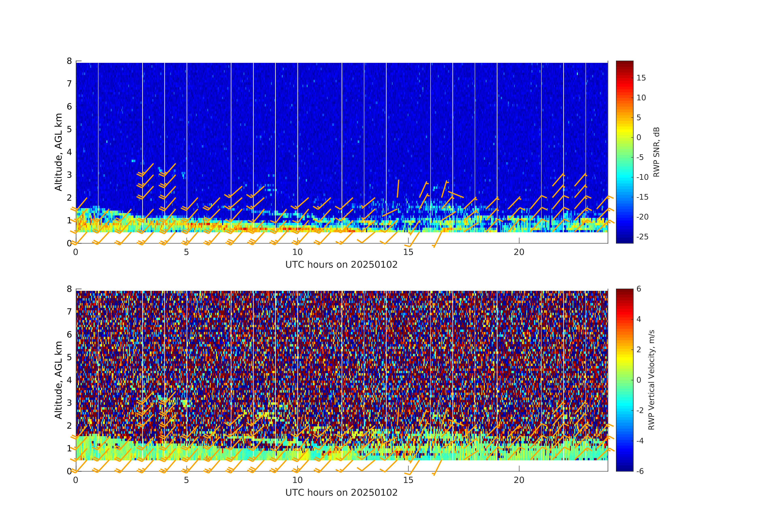Click the x-axis tick 15 on top plot

tap(408, 253)
